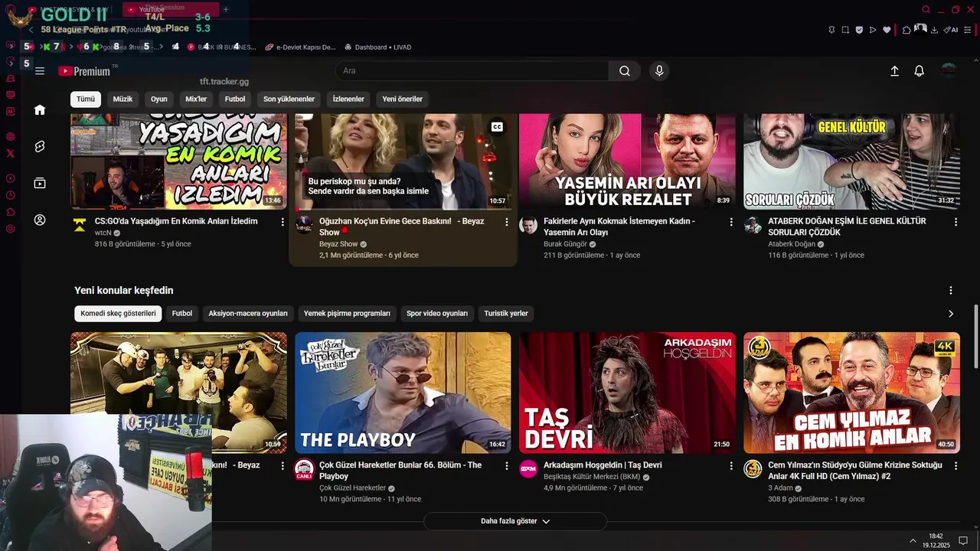Select the Oyun filter chip

pyautogui.click(x=158, y=99)
